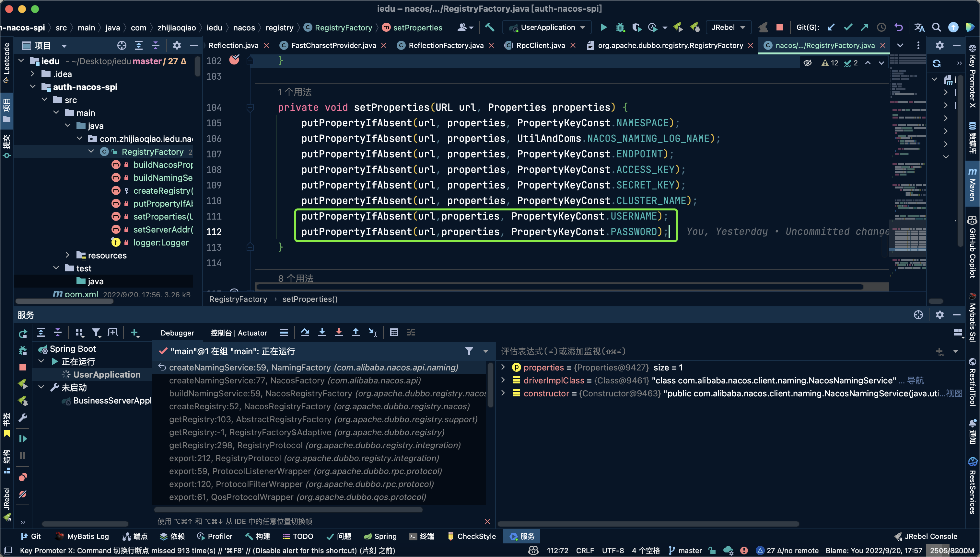Screen dimensions: 980x557
Task: Switch to the RpcClient.java tab
Action: coord(540,45)
